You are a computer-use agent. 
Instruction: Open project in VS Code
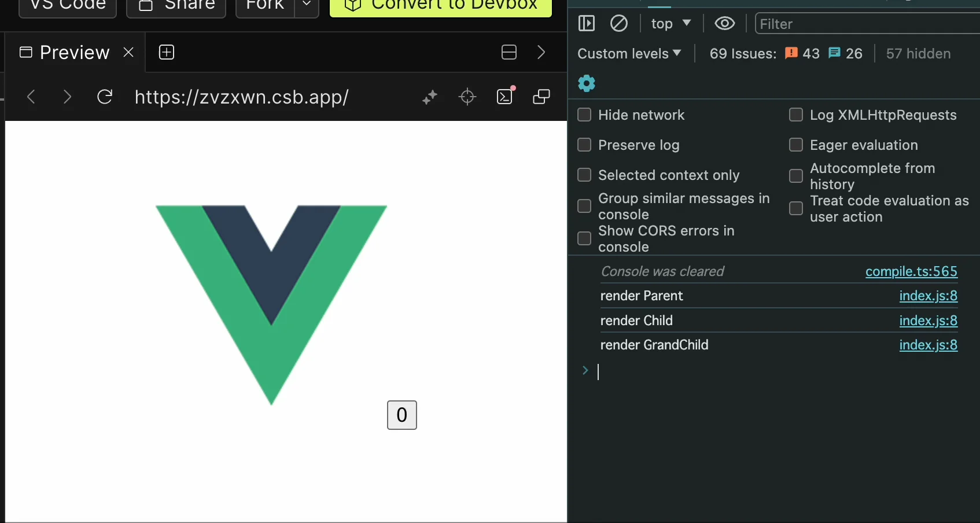click(x=68, y=7)
